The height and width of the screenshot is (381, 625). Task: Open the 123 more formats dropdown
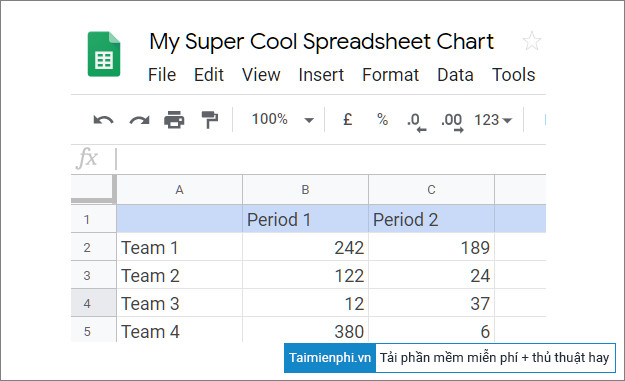click(x=493, y=120)
